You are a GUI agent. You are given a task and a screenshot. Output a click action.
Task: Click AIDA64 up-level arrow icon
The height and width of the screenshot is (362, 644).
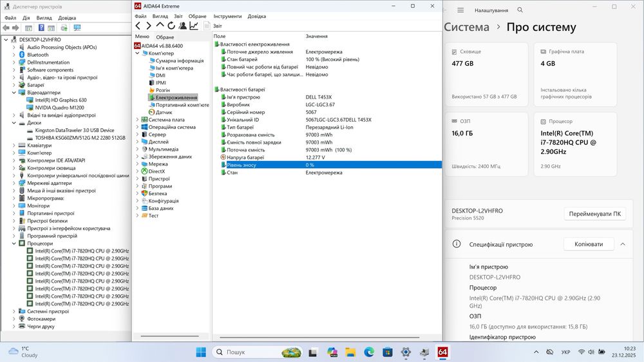pos(160,26)
